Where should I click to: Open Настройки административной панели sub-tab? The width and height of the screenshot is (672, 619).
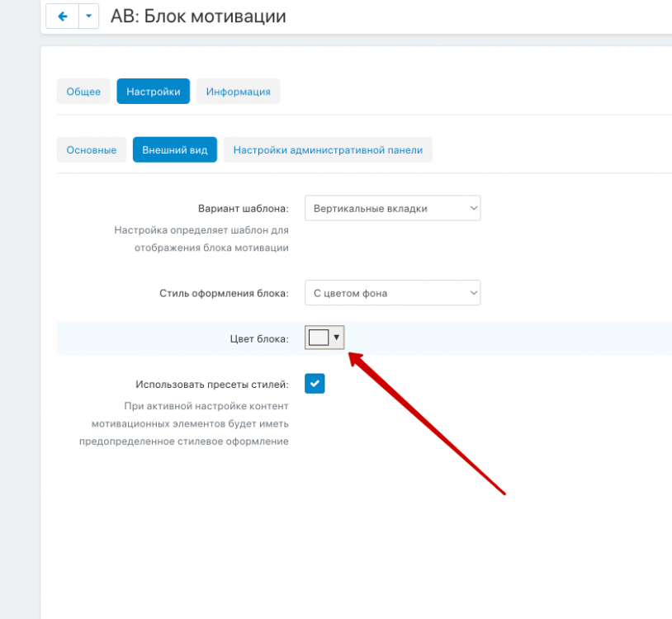(328, 150)
